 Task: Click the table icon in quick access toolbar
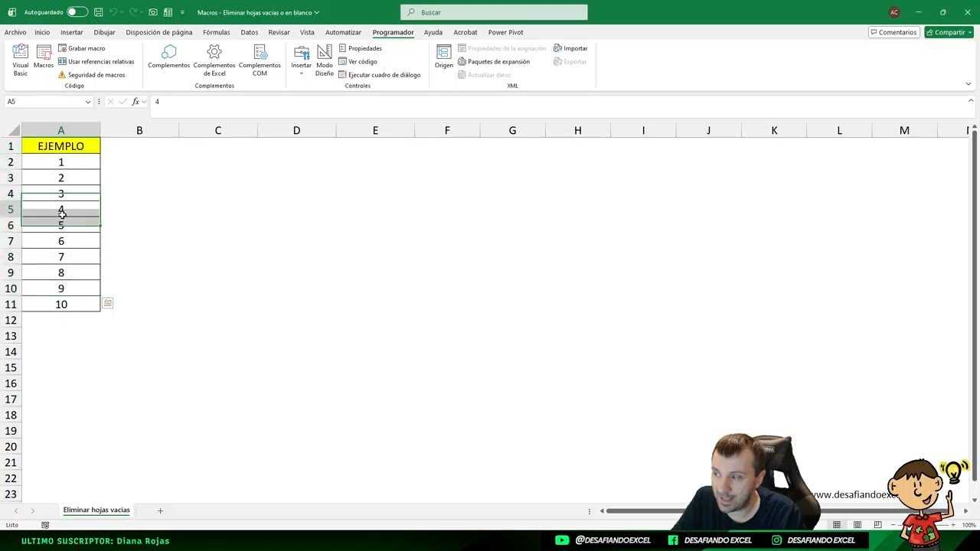[168, 12]
